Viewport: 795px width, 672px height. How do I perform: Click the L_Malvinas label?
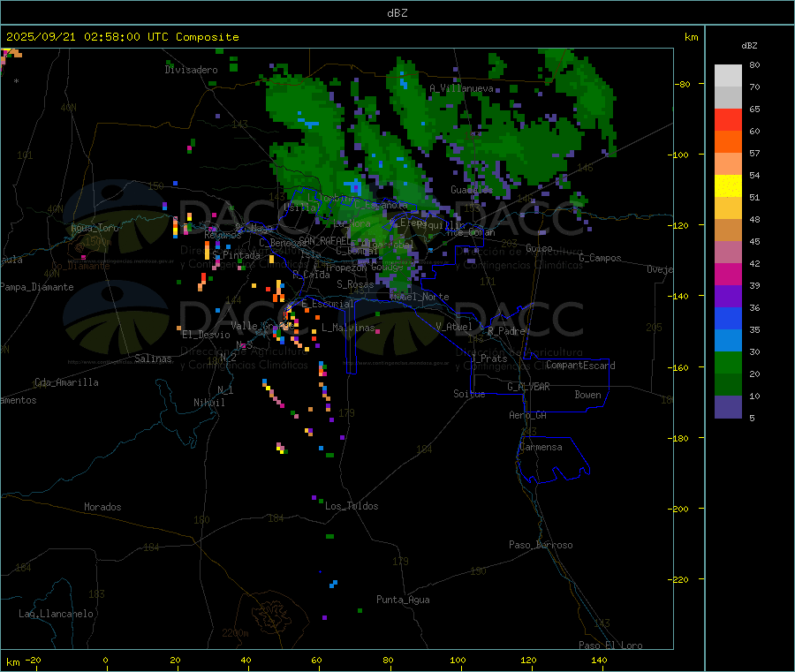(x=348, y=328)
